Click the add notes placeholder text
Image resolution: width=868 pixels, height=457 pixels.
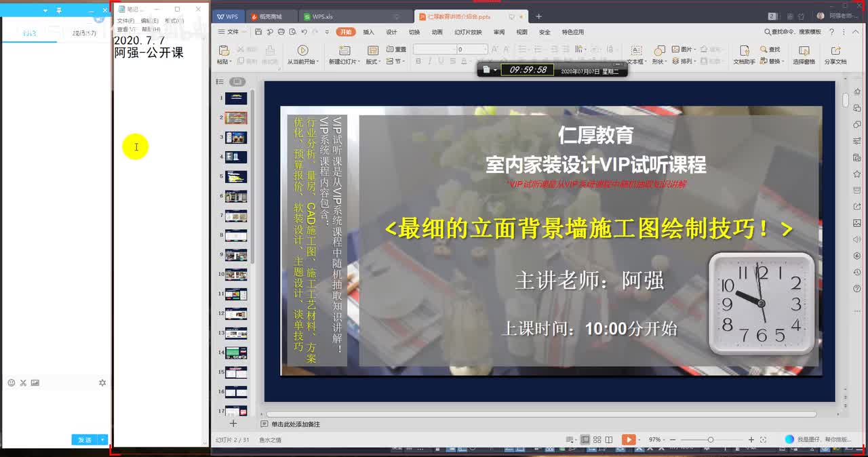tap(296, 424)
